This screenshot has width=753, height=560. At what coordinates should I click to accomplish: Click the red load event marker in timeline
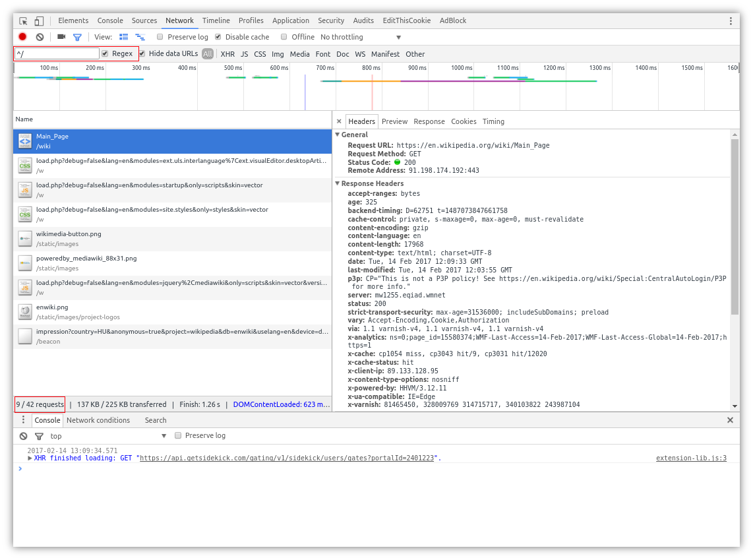click(x=372, y=92)
